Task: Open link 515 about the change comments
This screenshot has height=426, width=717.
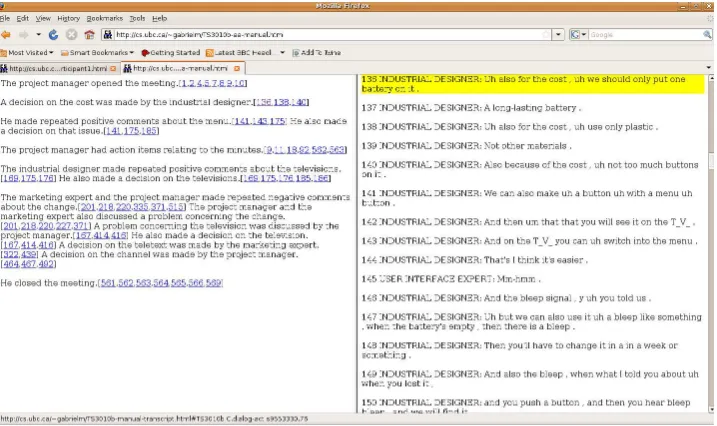Action: coord(176,207)
